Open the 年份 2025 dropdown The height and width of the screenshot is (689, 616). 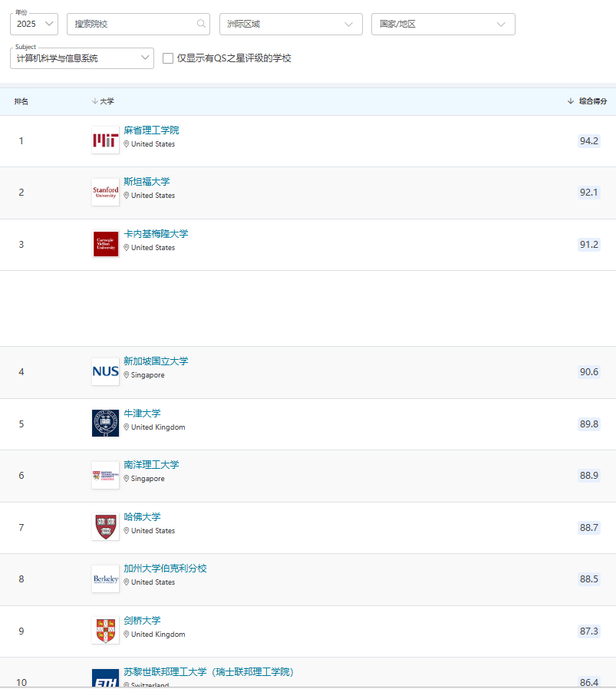click(x=34, y=24)
